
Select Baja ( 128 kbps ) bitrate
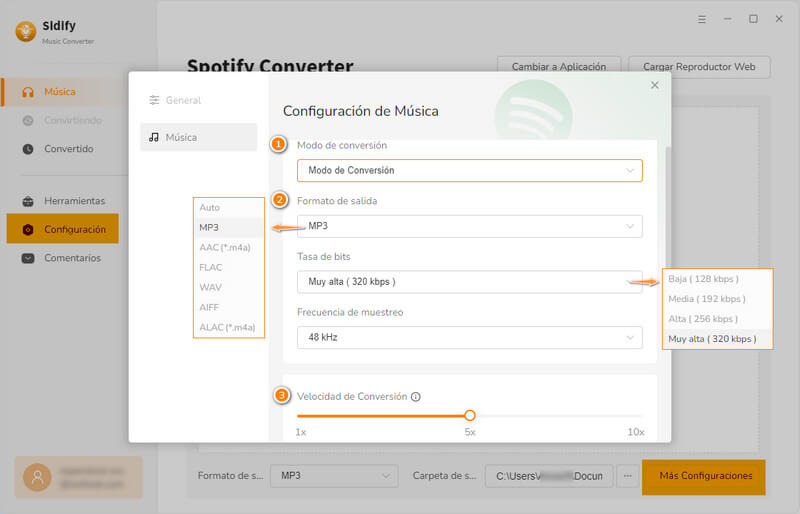717,279
